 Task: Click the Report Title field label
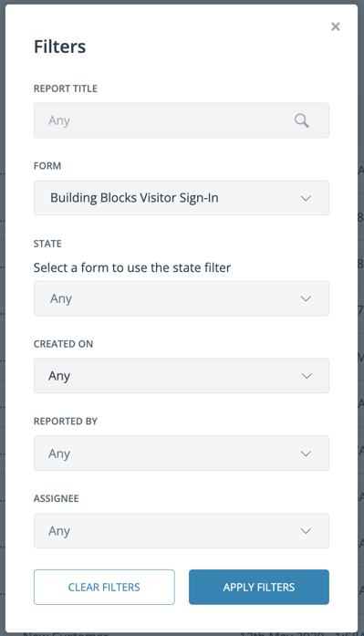pos(66,89)
